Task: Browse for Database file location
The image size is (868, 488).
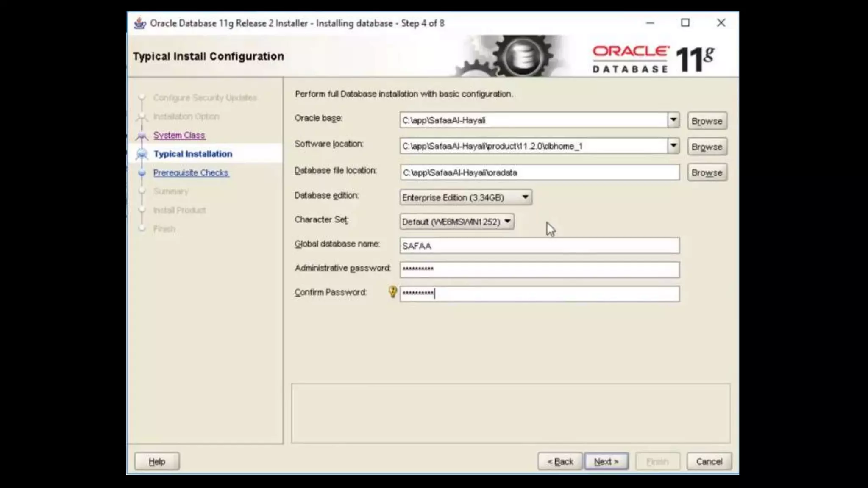Action: click(x=707, y=173)
